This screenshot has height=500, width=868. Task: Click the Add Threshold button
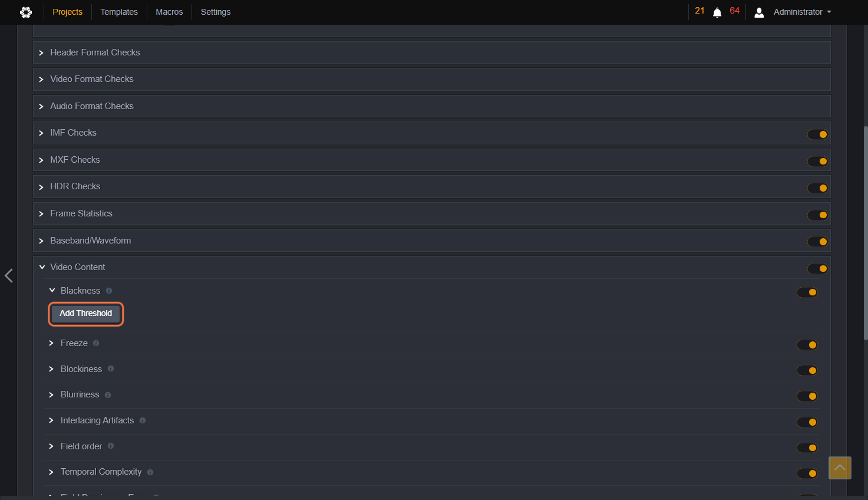pos(86,314)
